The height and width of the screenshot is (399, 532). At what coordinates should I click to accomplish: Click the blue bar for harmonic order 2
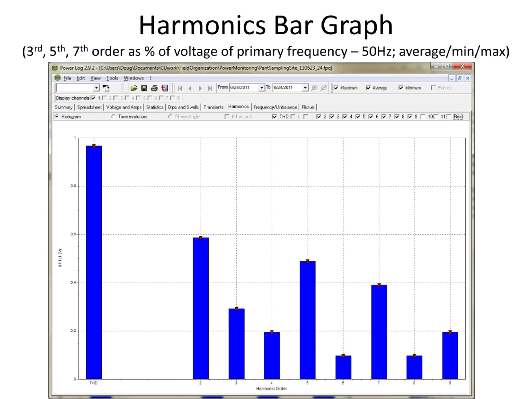point(201,308)
